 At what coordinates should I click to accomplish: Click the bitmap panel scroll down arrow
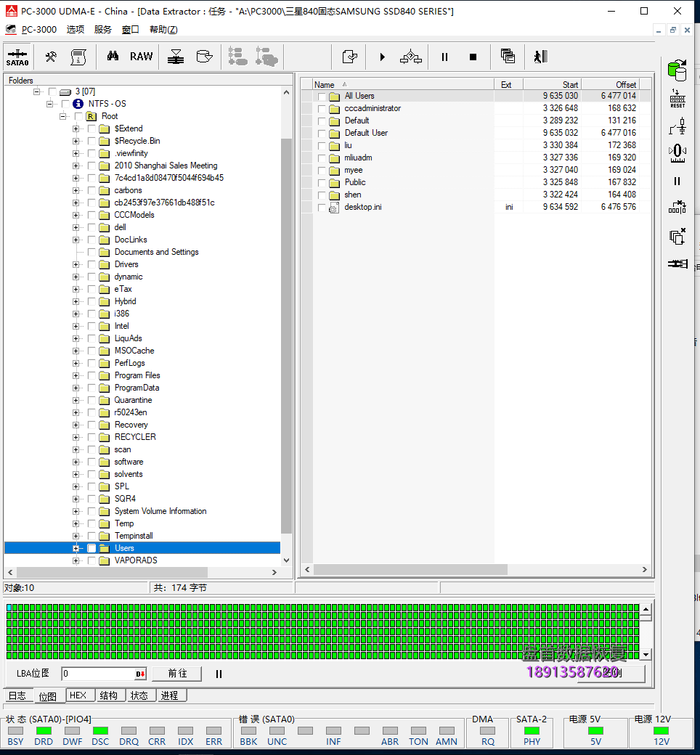646,654
